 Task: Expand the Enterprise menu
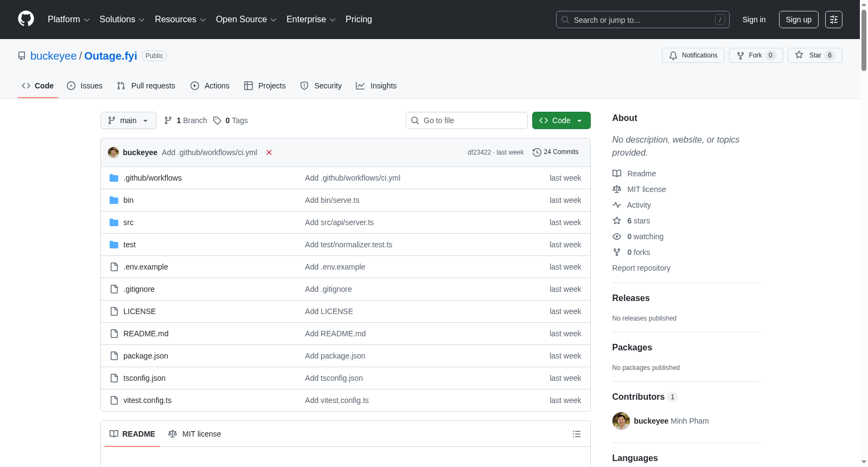pyautogui.click(x=311, y=20)
